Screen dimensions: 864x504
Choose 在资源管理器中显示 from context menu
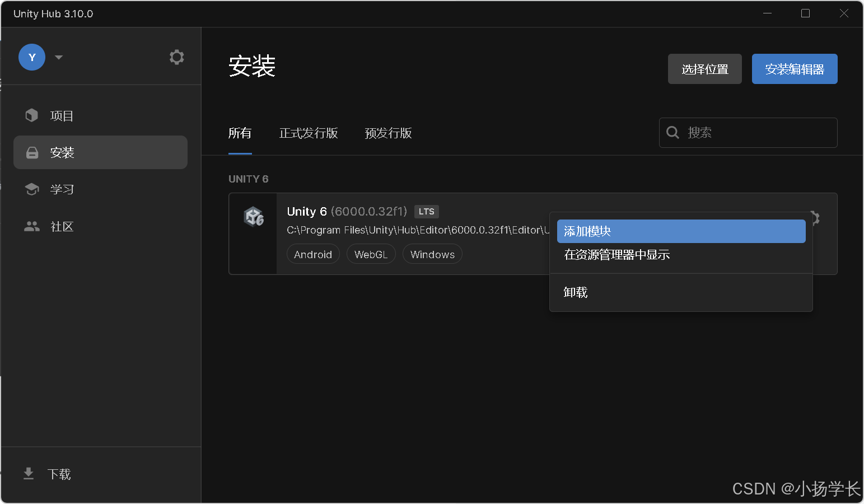681,255
